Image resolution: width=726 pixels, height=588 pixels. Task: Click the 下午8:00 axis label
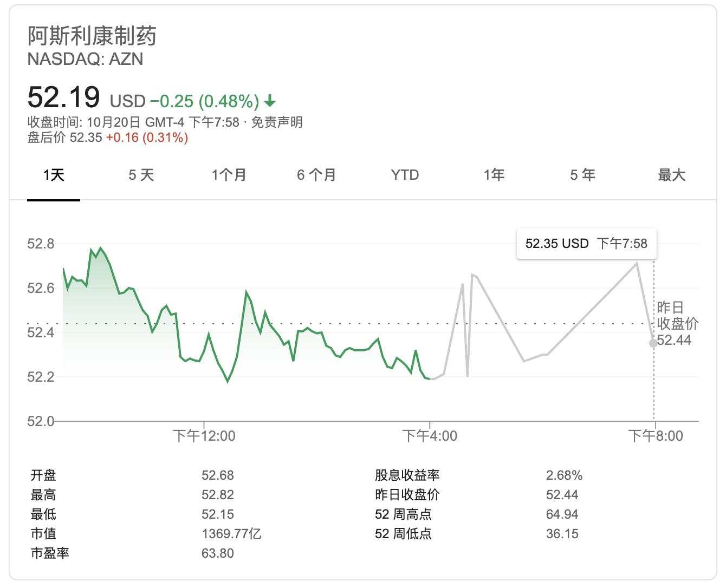point(656,436)
